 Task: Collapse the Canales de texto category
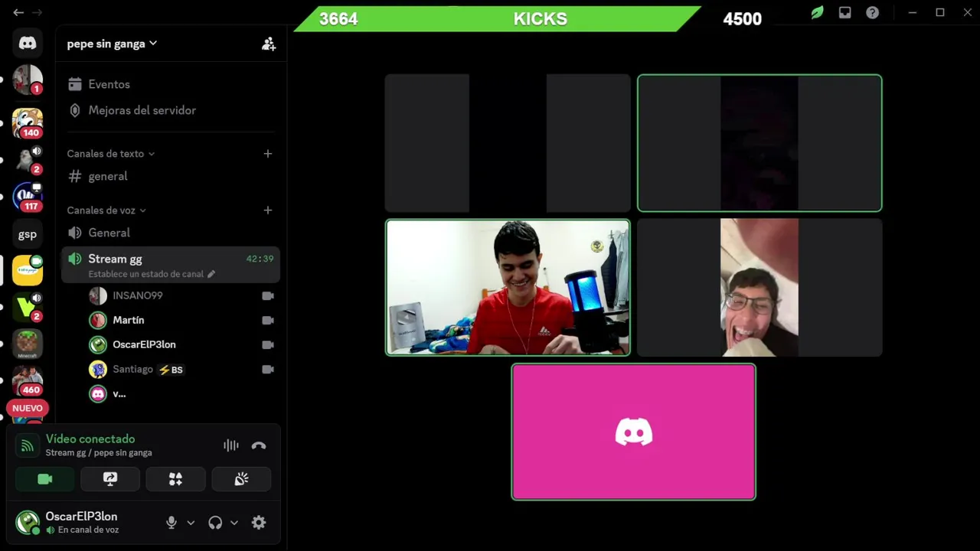click(x=110, y=154)
